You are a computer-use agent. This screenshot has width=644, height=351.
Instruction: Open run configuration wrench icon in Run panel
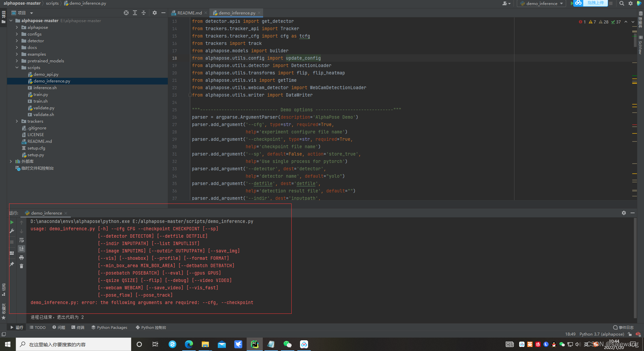(x=12, y=231)
